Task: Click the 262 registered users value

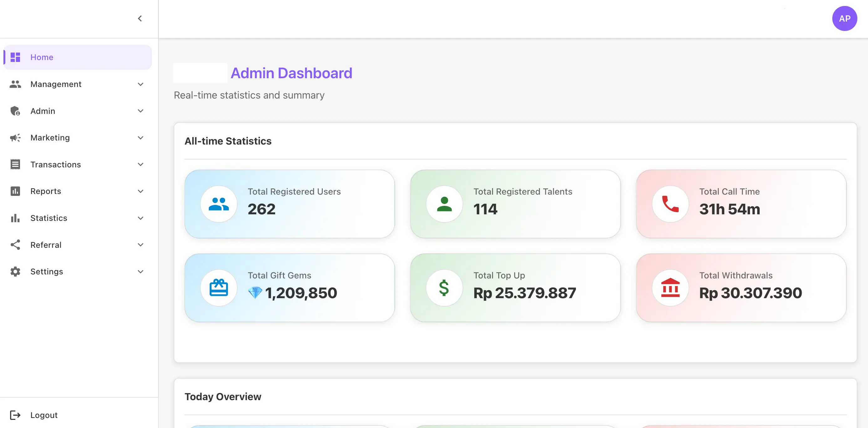Action: [x=261, y=209]
